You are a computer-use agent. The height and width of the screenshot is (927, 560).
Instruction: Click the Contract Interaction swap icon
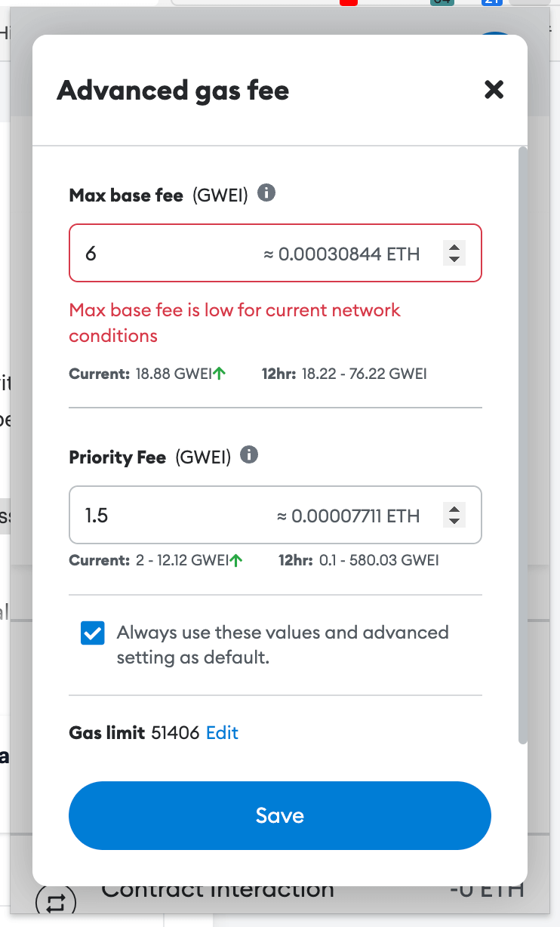[57, 901]
